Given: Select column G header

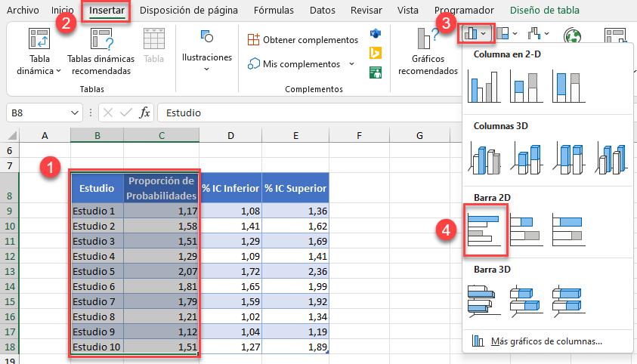Looking at the screenshot, I should click(419, 135).
